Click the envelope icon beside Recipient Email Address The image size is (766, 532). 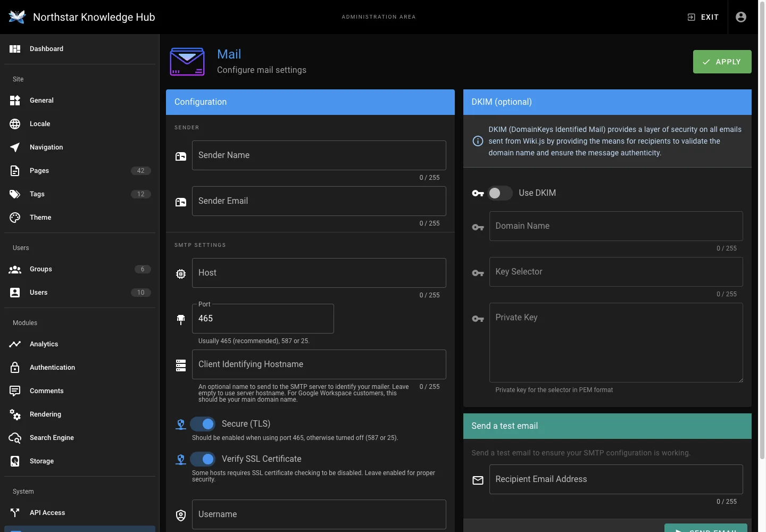(x=478, y=480)
